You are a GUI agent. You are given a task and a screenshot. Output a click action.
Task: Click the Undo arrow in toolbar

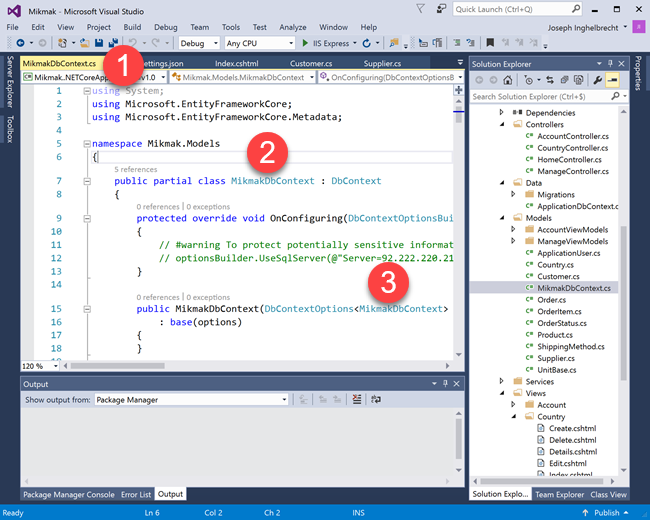(133, 43)
